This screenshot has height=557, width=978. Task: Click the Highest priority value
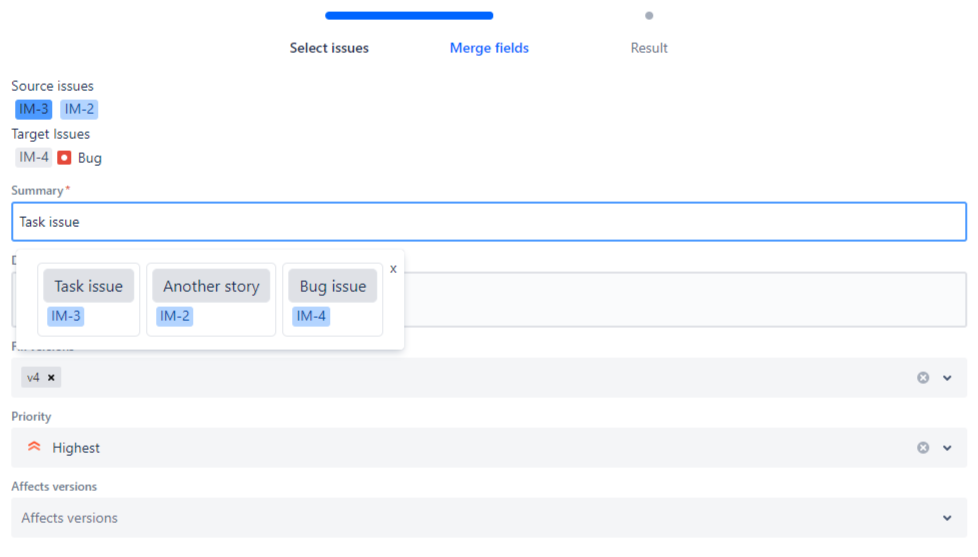point(75,448)
